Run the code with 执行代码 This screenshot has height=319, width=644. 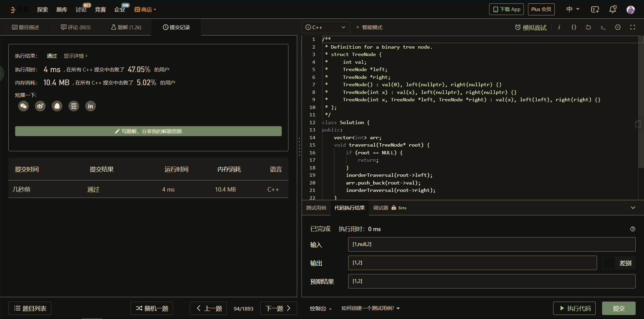click(x=574, y=308)
